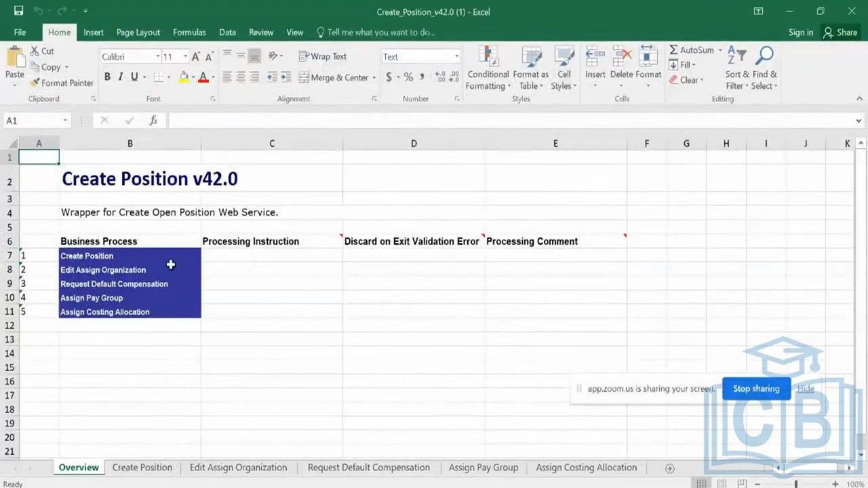Toggle Middle Align vertical alignment
The width and height of the screenshot is (868, 488).
pos(241,56)
